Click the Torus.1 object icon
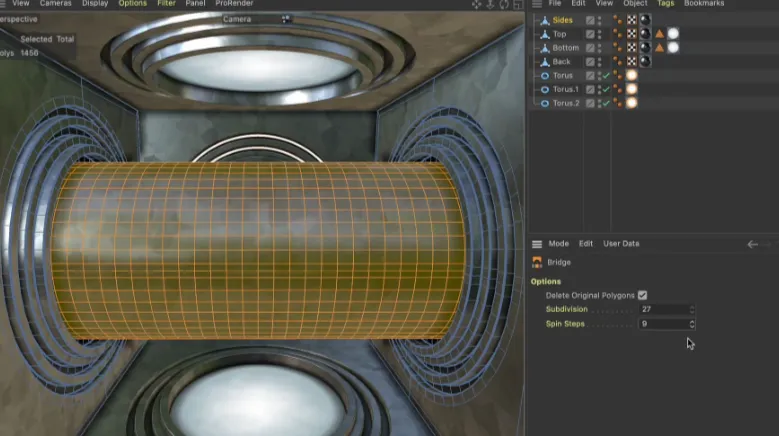Image resolution: width=779 pixels, height=436 pixels. 544,89
